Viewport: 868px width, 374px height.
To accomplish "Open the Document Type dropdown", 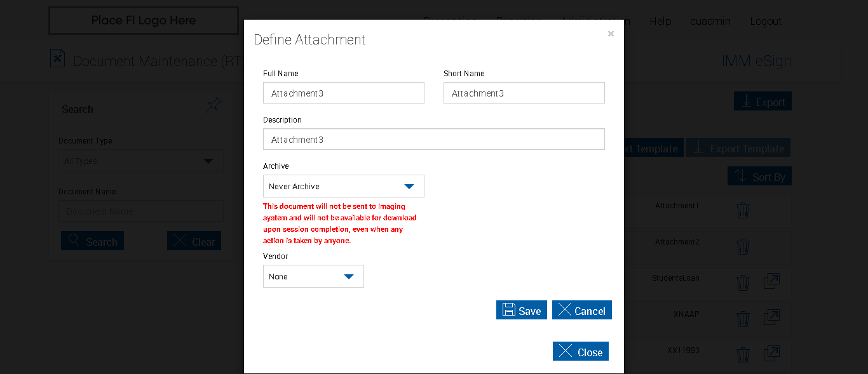I will point(140,161).
